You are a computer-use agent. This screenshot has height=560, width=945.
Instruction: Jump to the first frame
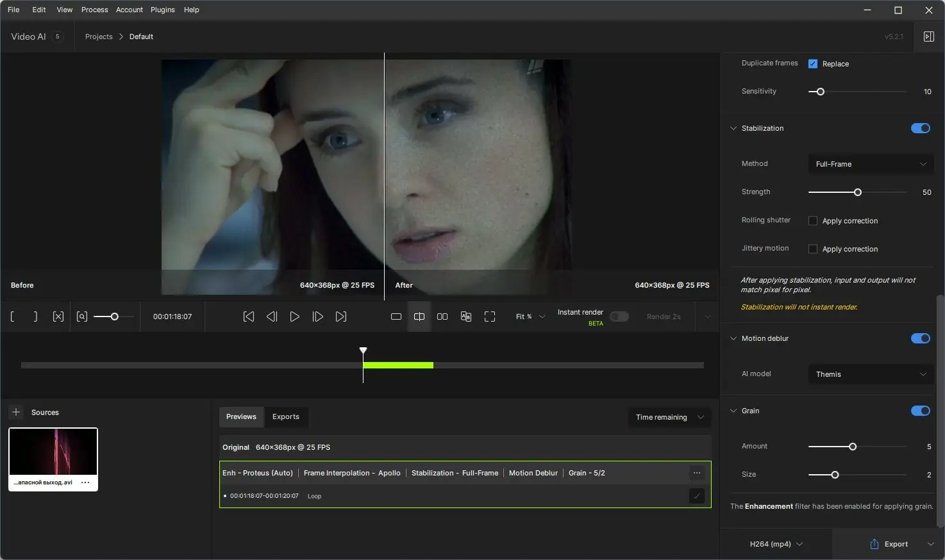coord(249,317)
